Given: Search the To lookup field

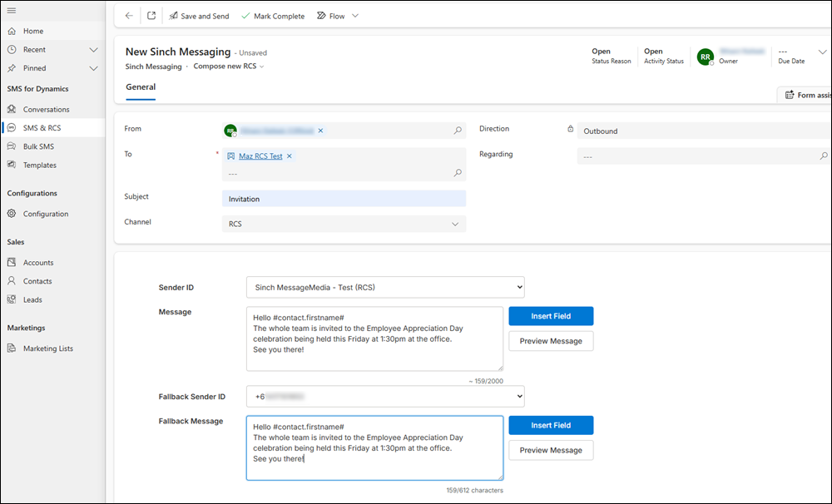Looking at the screenshot, I should pyautogui.click(x=458, y=173).
